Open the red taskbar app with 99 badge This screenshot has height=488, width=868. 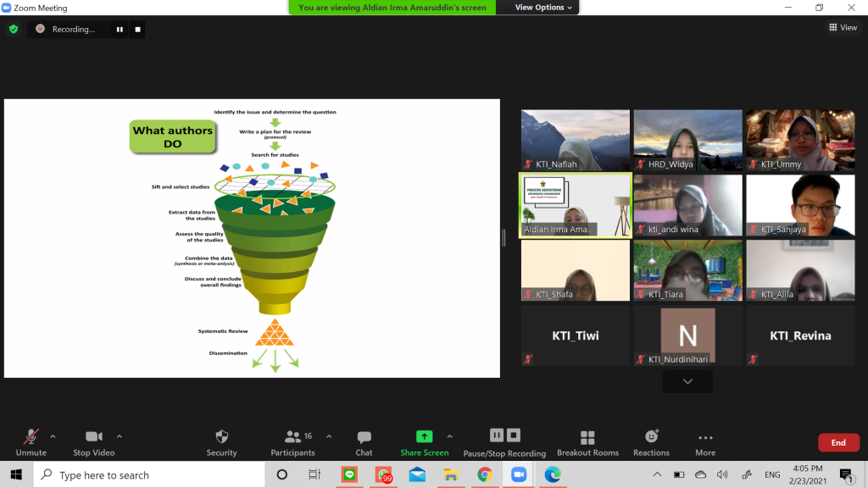click(x=383, y=474)
